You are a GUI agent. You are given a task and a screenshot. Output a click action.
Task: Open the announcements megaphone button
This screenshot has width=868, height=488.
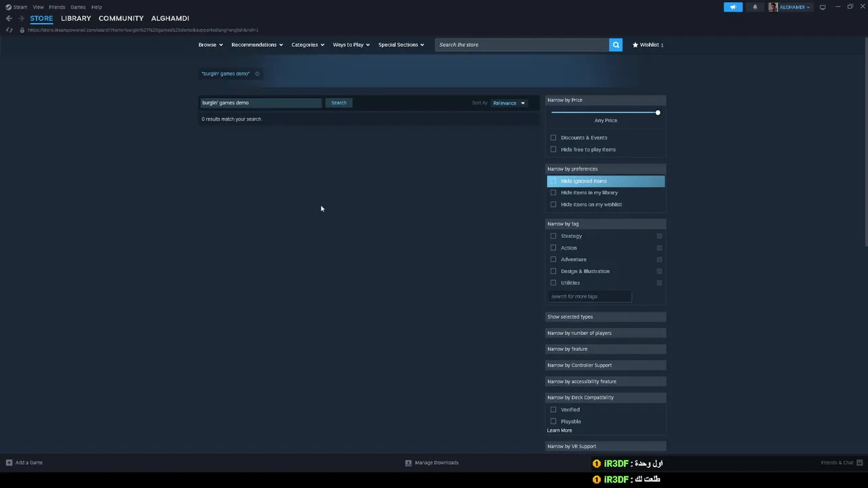coord(733,7)
